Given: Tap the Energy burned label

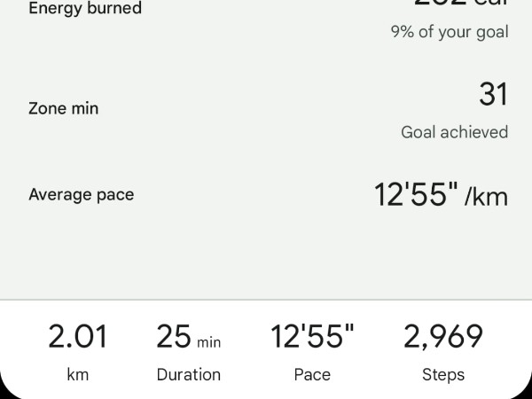Looking at the screenshot, I should 85,9.
